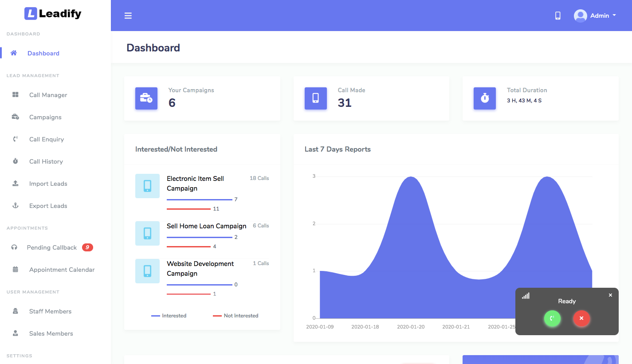Open Call Enquiry menu item

(47, 139)
